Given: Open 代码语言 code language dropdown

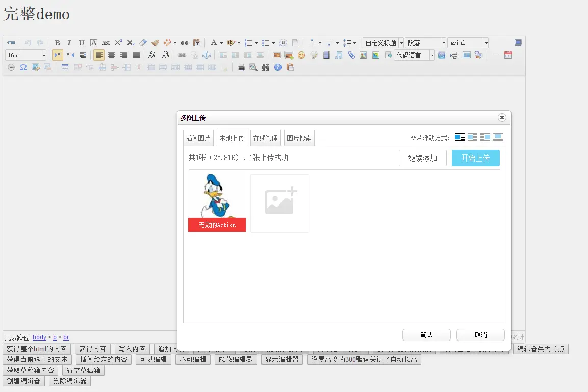Looking at the screenshot, I should 415,55.
